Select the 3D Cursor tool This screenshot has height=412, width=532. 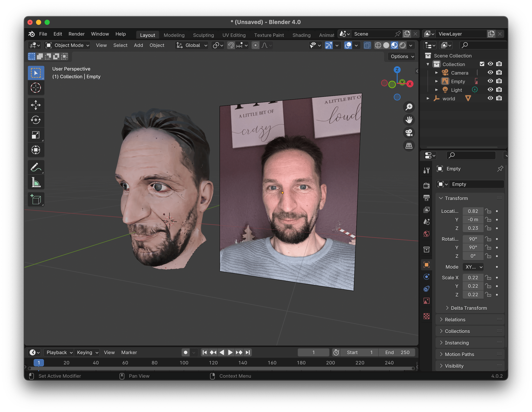(x=36, y=88)
